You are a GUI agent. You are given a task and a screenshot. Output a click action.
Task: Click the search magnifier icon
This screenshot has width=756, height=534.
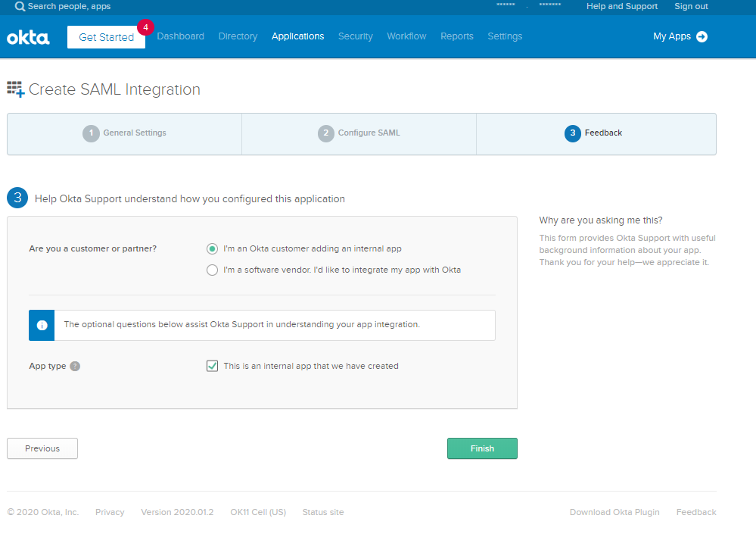click(x=20, y=7)
